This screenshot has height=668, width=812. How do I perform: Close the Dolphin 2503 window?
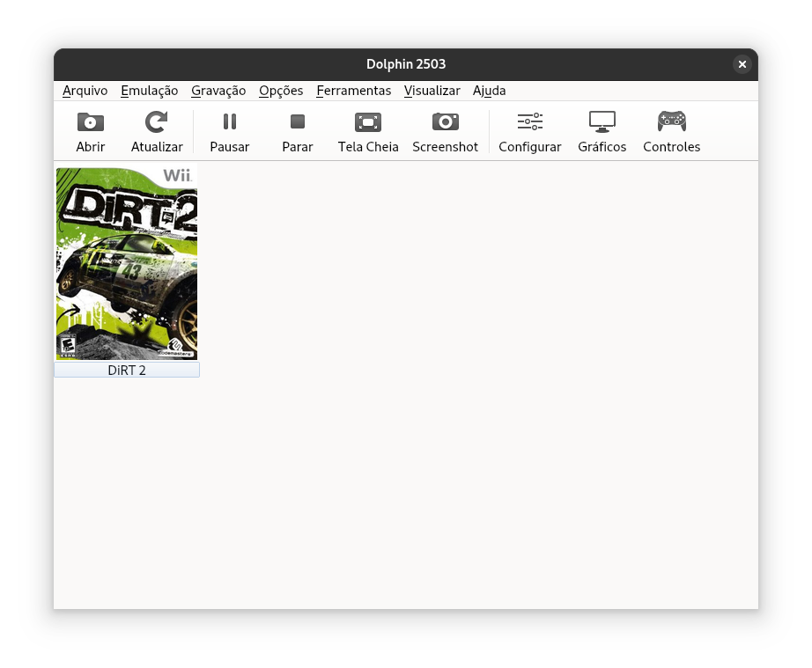tap(742, 64)
